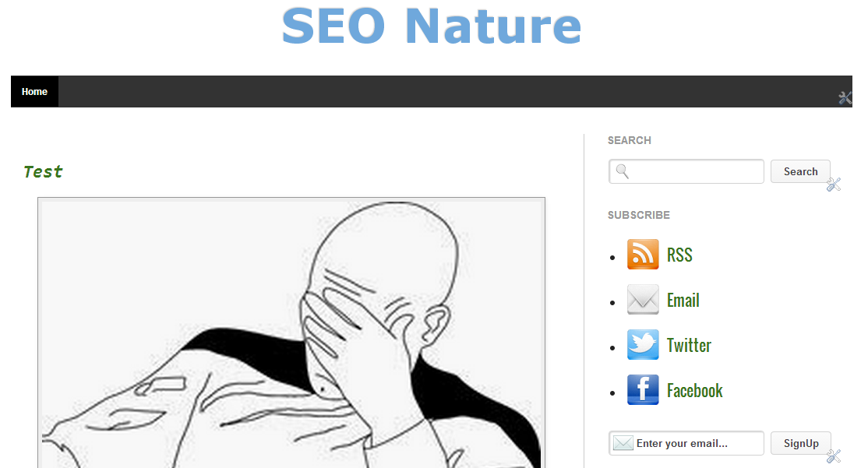Click the navigation bar wrench edit icon
Image resolution: width=868 pixels, height=468 pixels.
(845, 98)
